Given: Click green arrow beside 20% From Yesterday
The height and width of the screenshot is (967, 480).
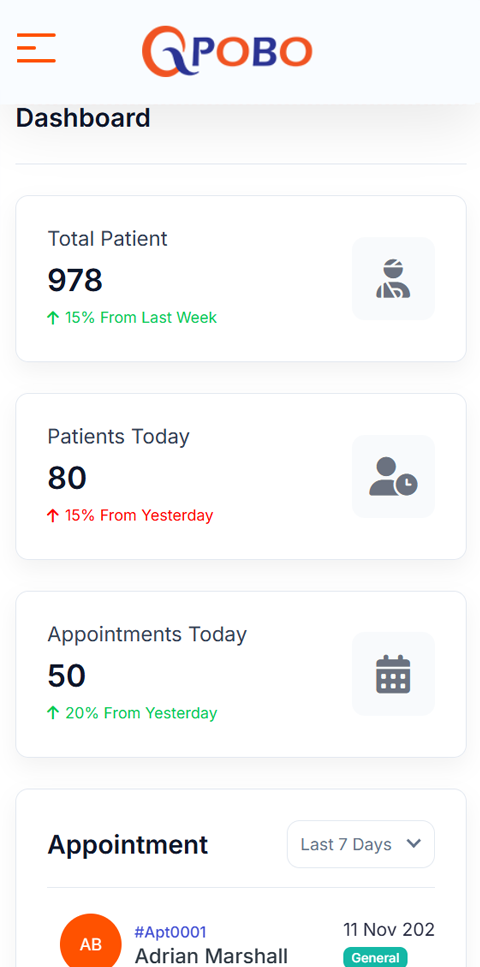Looking at the screenshot, I should coord(53,714).
